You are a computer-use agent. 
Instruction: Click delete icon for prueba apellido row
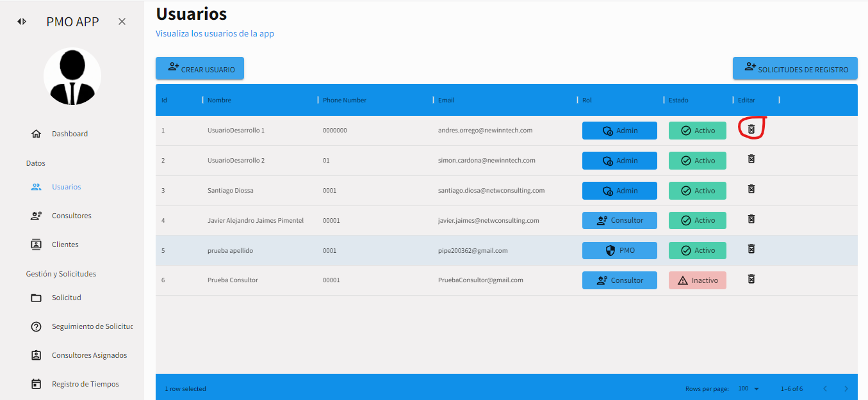click(x=751, y=249)
